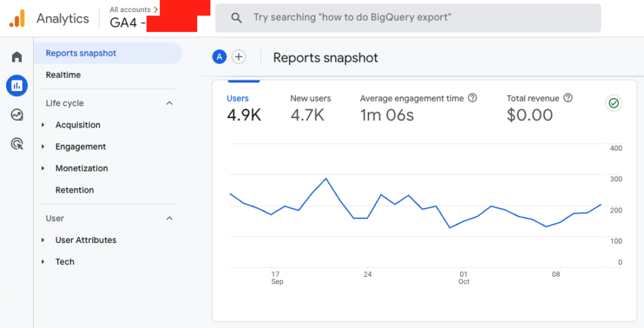Screen dimensions: 644x328
Task: Expand the Monetization report group
Action: tap(82, 169)
